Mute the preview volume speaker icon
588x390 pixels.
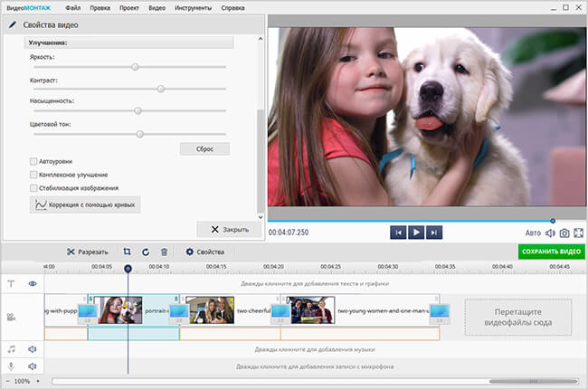tap(550, 233)
